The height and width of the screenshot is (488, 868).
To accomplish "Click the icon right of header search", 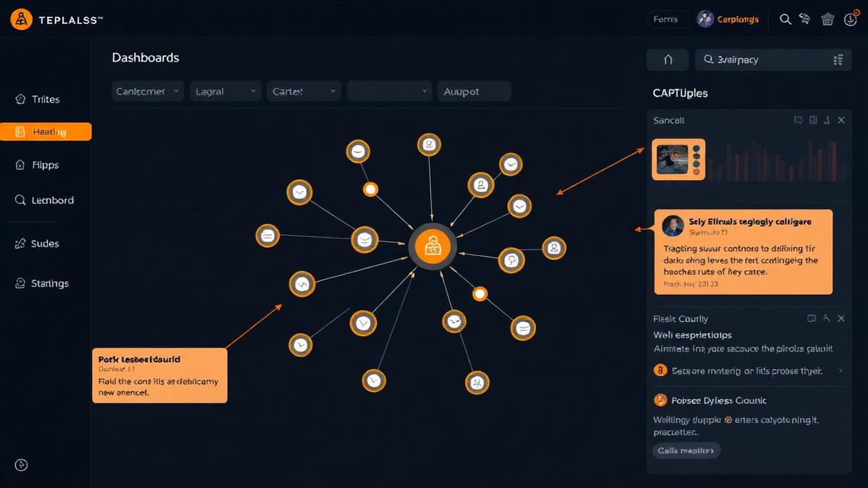I will click(x=804, y=20).
